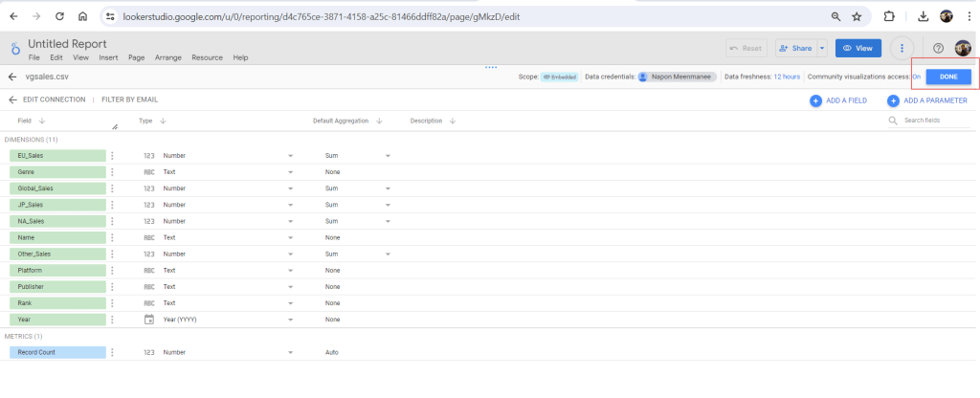Open the Share button dropdown arrow
The height and width of the screenshot is (398, 980).
coord(821,48)
